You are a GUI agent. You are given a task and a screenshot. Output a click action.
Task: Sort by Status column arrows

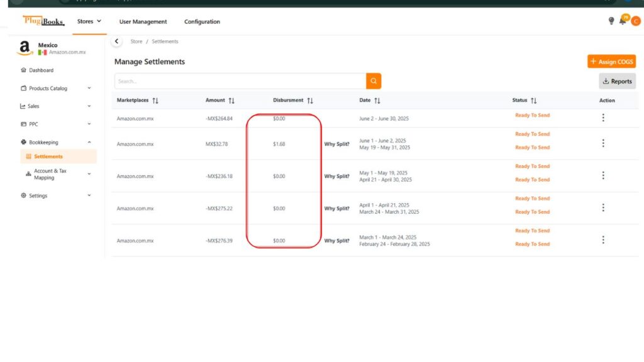[x=533, y=101]
